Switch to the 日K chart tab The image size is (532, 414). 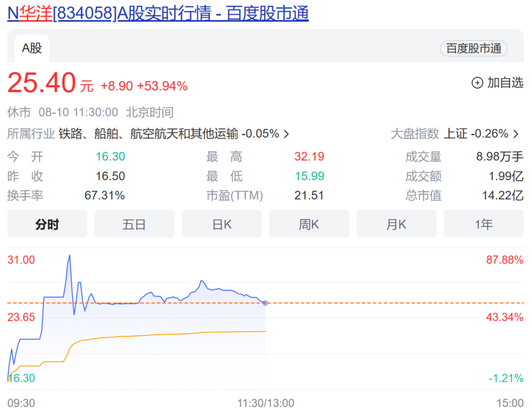click(222, 224)
